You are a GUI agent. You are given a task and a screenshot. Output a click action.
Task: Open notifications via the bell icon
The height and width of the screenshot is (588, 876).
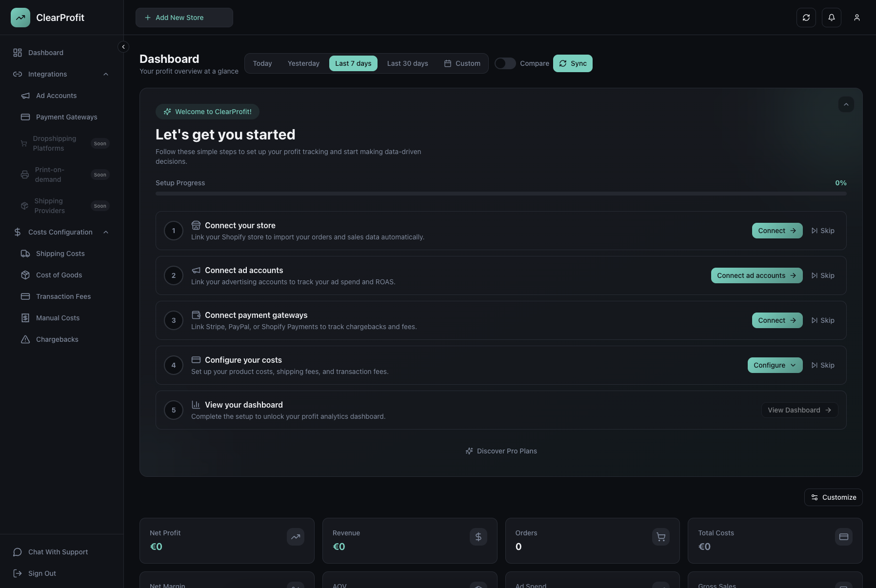click(x=832, y=18)
